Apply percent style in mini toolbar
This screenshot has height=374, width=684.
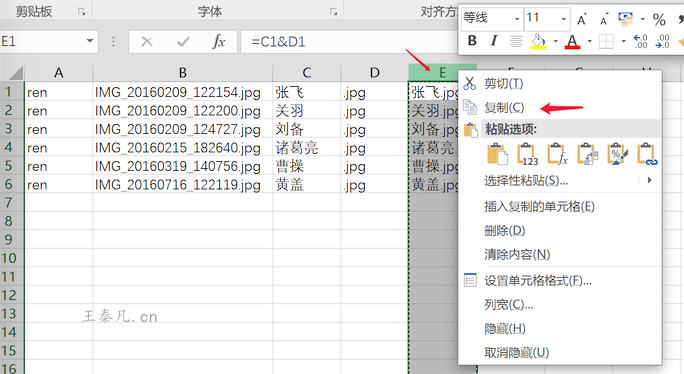pyautogui.click(x=659, y=19)
